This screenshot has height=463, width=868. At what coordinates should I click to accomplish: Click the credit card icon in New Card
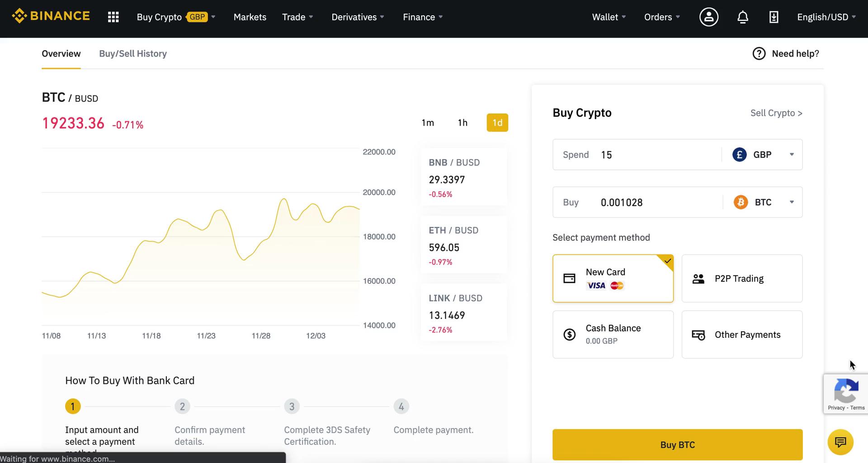click(569, 279)
